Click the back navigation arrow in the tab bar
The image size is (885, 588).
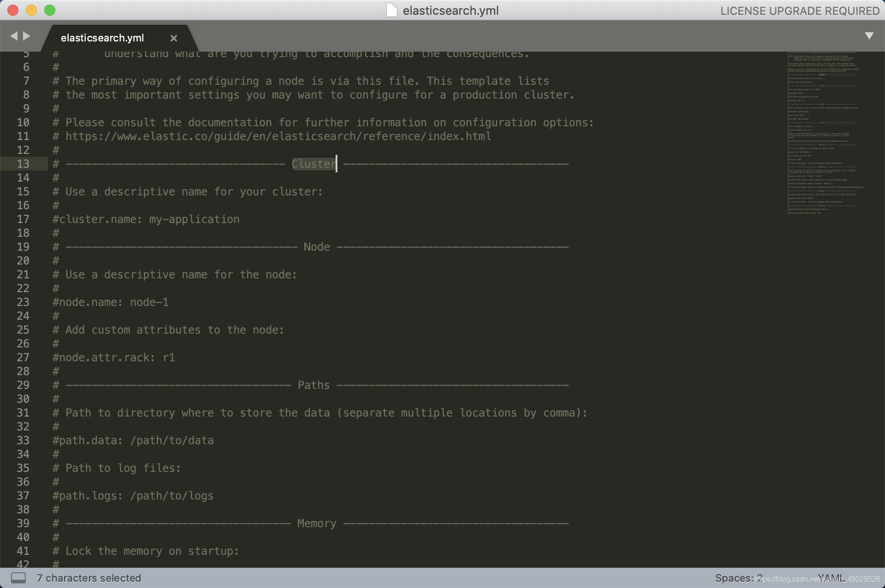[13, 36]
